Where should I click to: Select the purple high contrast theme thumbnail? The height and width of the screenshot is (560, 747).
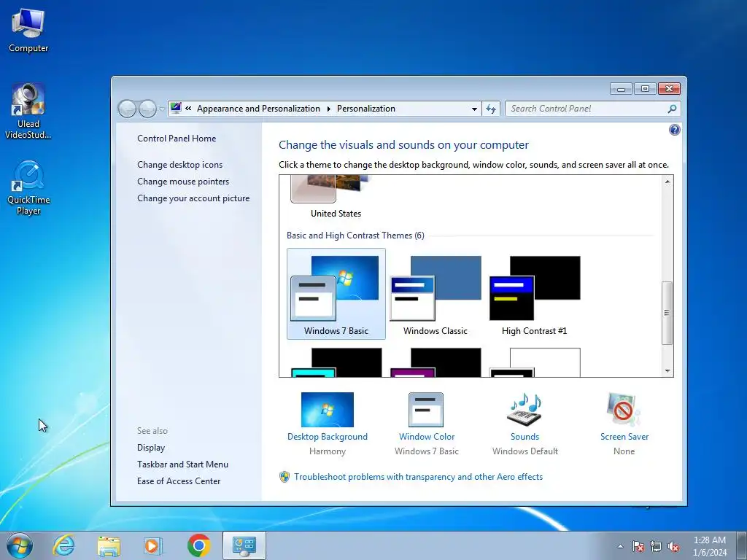click(436, 363)
